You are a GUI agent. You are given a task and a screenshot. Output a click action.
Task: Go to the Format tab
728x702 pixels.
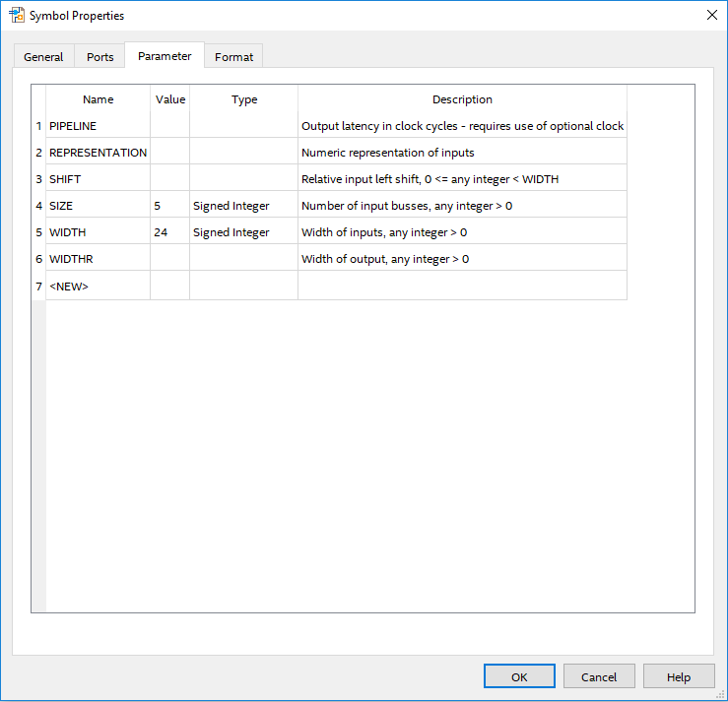pyautogui.click(x=233, y=56)
